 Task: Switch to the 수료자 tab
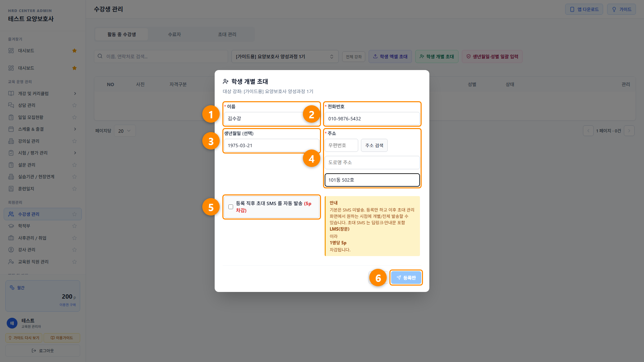click(x=174, y=34)
